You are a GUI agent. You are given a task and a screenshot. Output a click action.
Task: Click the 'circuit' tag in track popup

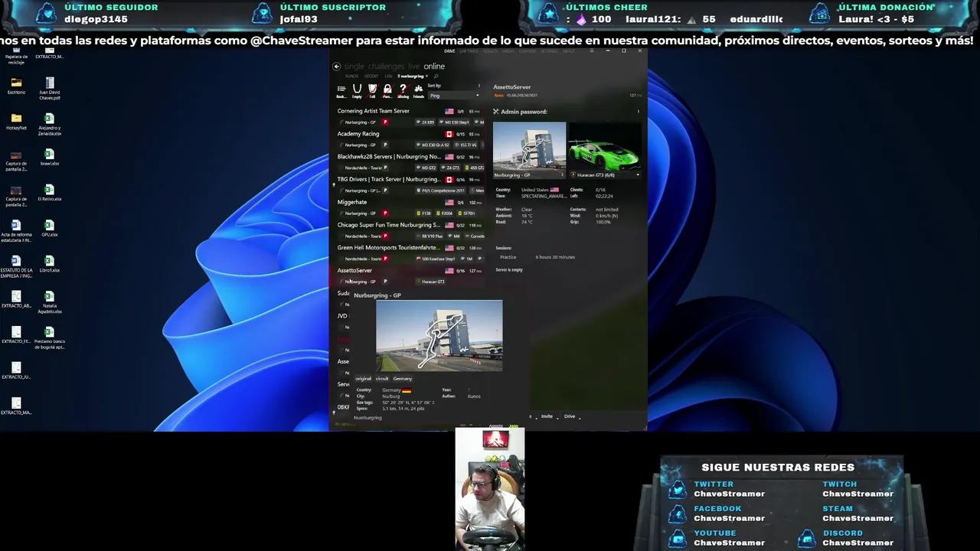382,379
